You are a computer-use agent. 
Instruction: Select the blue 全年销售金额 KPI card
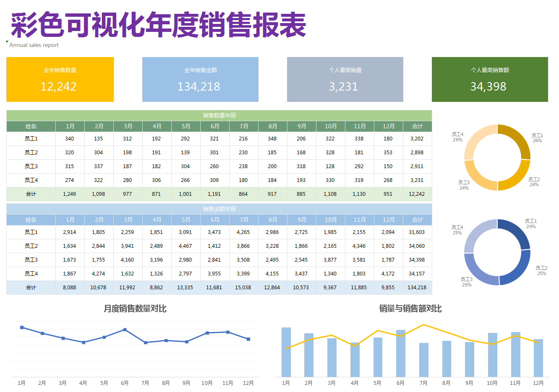200,79
